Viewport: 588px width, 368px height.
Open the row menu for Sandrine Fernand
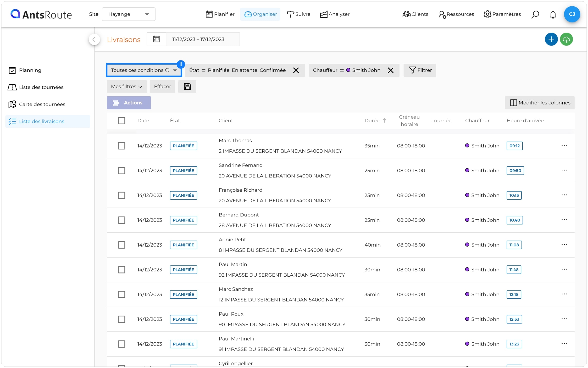[x=564, y=170]
